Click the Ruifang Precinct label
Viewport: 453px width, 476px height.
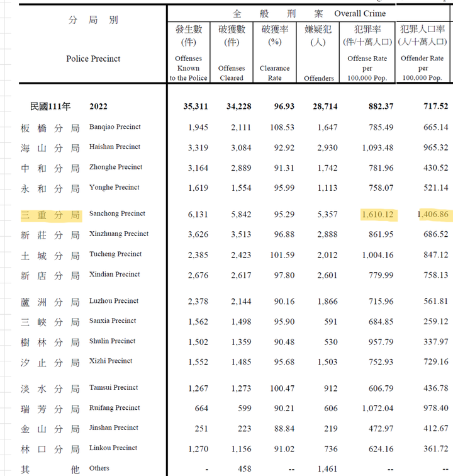click(115, 408)
